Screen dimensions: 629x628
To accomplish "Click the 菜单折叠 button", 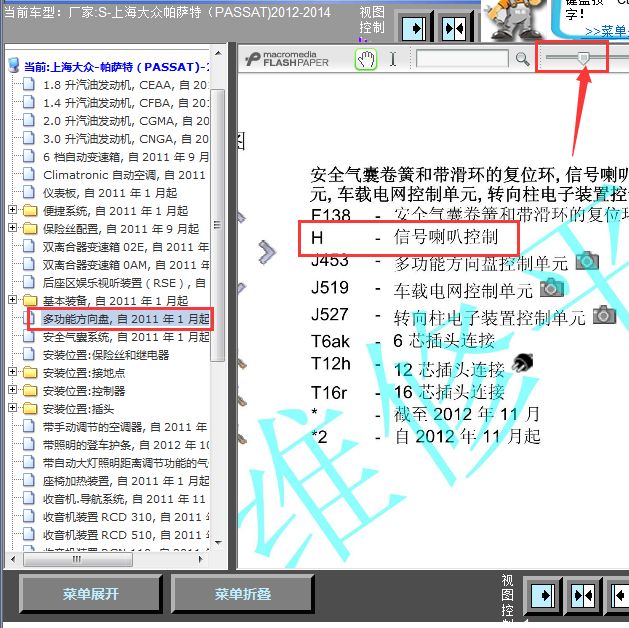I will [x=243, y=594].
